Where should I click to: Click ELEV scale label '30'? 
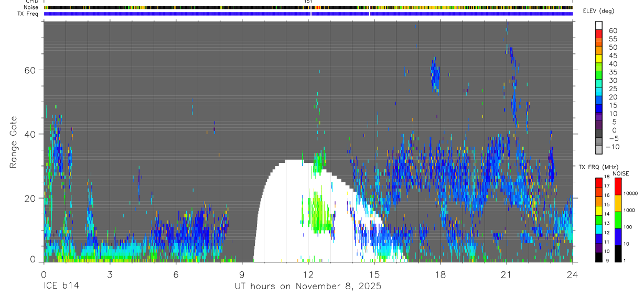[x=613, y=80]
